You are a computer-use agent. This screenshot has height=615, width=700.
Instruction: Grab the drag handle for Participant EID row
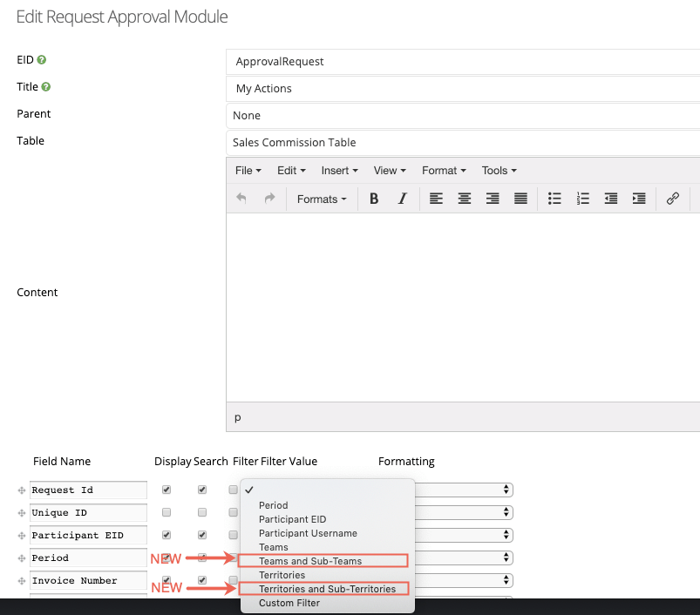pos(22,536)
